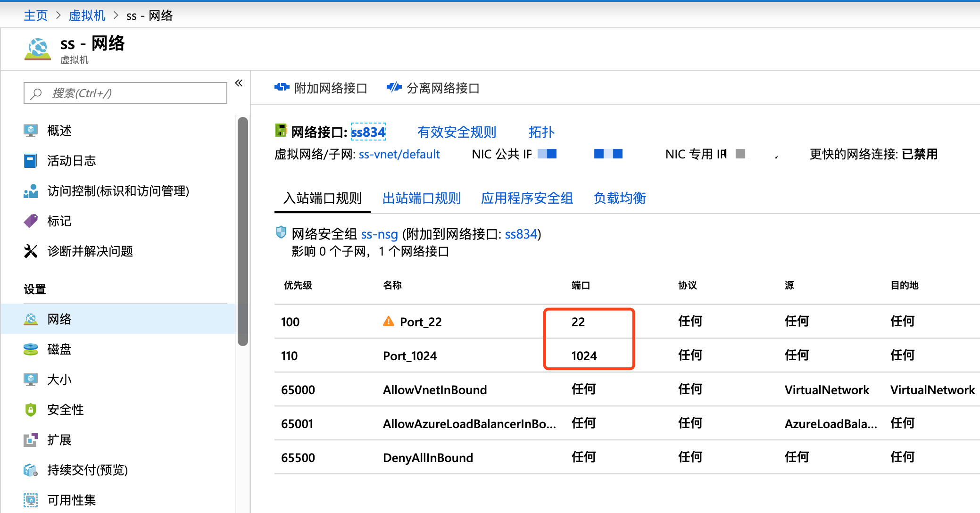Click the 安全性 shield icon
980x513 pixels.
click(x=31, y=410)
